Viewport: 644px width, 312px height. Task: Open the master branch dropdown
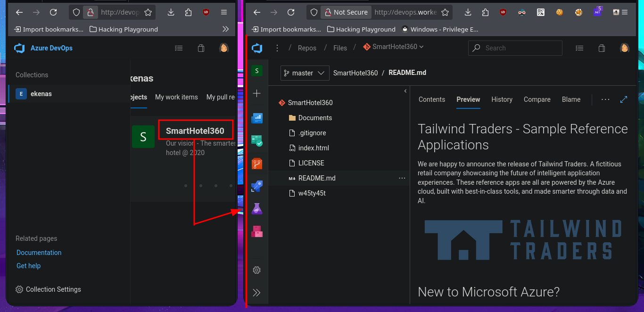[305, 73]
